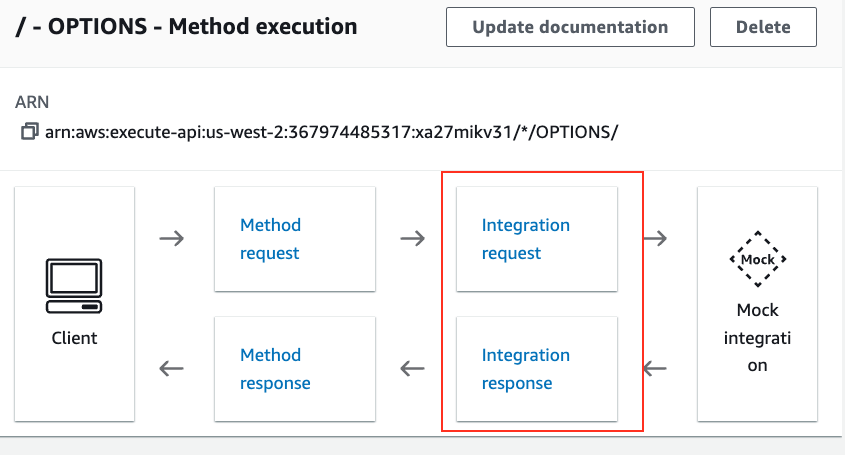Viewport: 845px width, 455px height.
Task: Click arrow from Method response to Client
Action: pyautogui.click(x=172, y=369)
